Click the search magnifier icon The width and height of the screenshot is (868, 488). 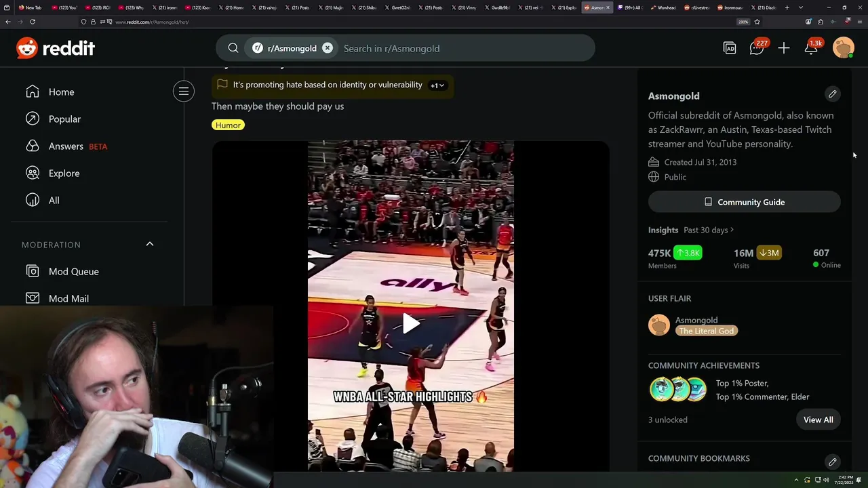pos(233,48)
